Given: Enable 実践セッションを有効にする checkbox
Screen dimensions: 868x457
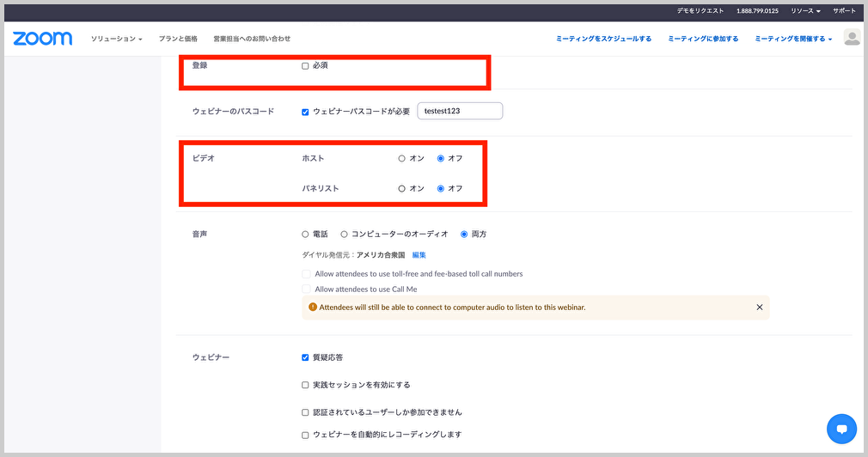Looking at the screenshot, I should (x=305, y=385).
